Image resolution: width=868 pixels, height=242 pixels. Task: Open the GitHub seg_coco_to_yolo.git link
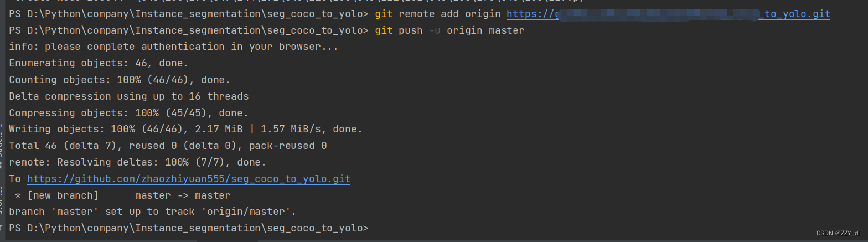[188, 179]
